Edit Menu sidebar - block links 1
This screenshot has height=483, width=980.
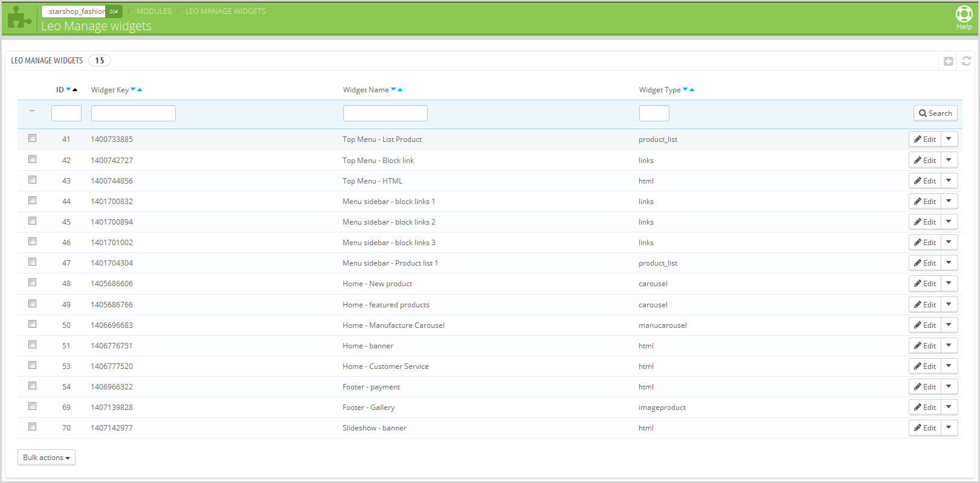tap(925, 201)
